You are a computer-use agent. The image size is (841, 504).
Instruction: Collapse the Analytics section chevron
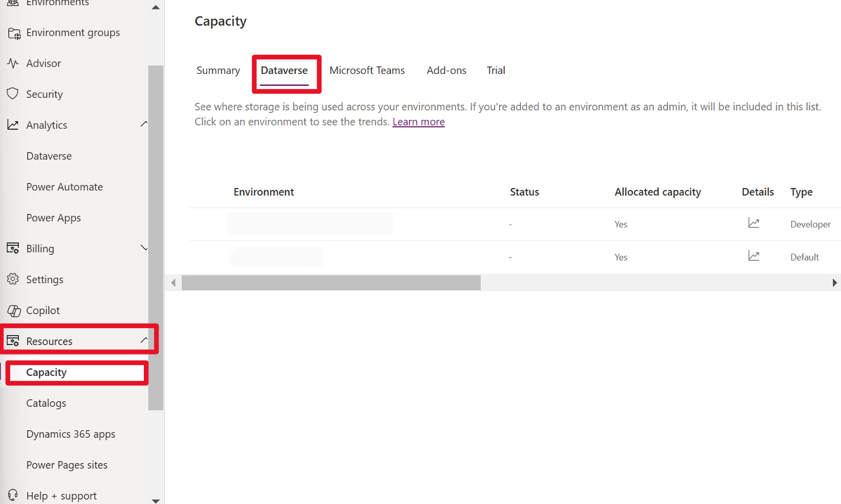coord(144,124)
